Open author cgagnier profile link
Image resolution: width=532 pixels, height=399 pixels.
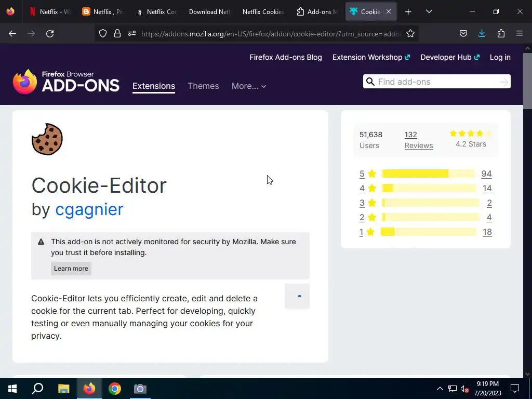89,209
